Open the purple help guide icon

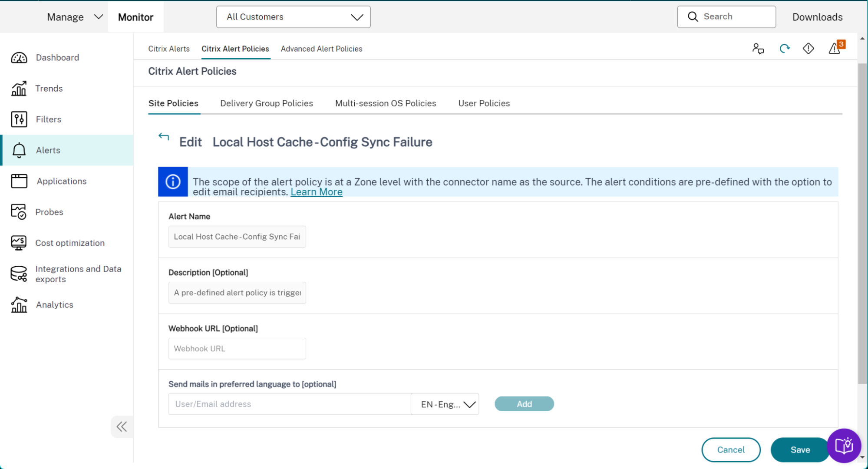(x=844, y=446)
